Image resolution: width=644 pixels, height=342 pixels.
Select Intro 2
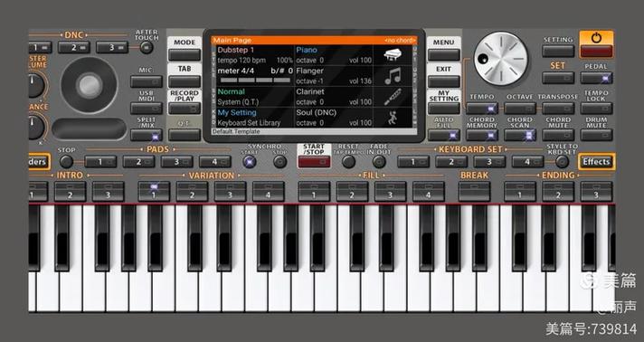point(71,192)
